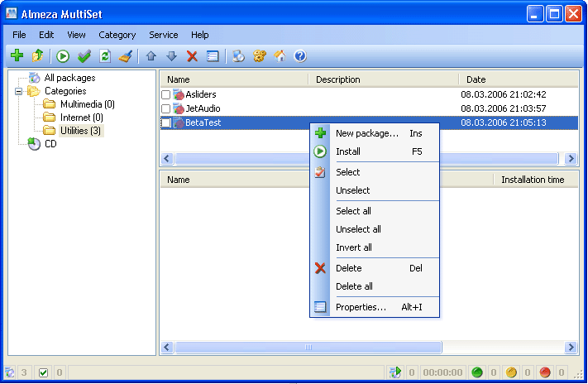Viewport: 588px width, 384px height.
Task: Pick Invert all in the context menu
Action: (354, 247)
